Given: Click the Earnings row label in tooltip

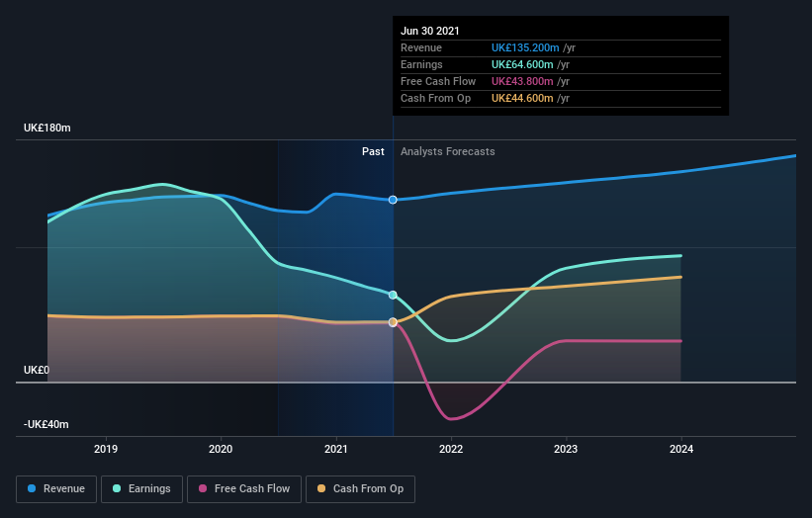Looking at the screenshot, I should (421, 64).
